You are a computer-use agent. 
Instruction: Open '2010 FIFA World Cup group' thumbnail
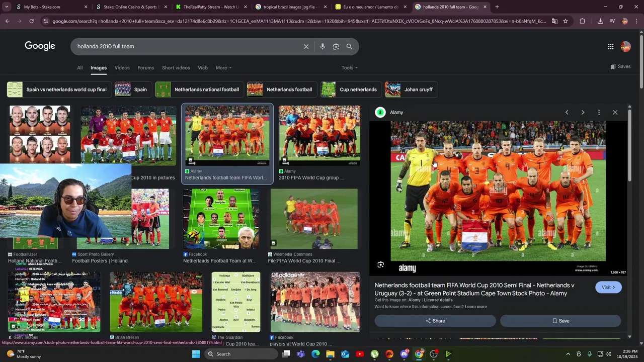tap(319, 136)
